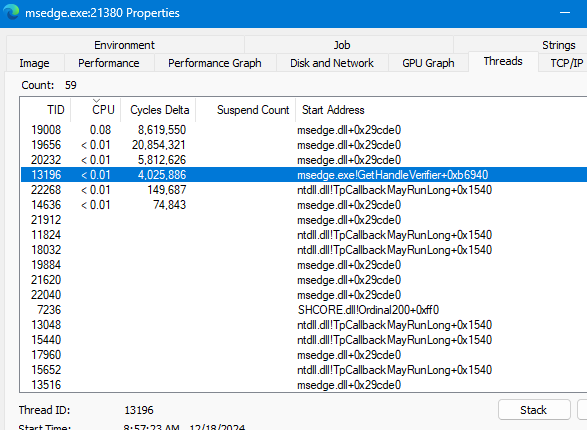Minimize the msedge.exe Properties window

pyautogui.click(x=565, y=13)
